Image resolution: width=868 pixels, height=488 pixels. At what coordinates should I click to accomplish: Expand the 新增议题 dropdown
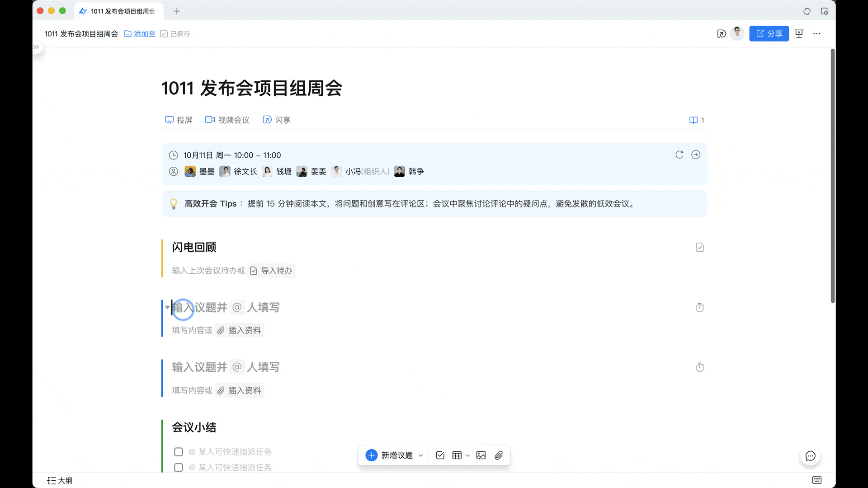point(421,455)
